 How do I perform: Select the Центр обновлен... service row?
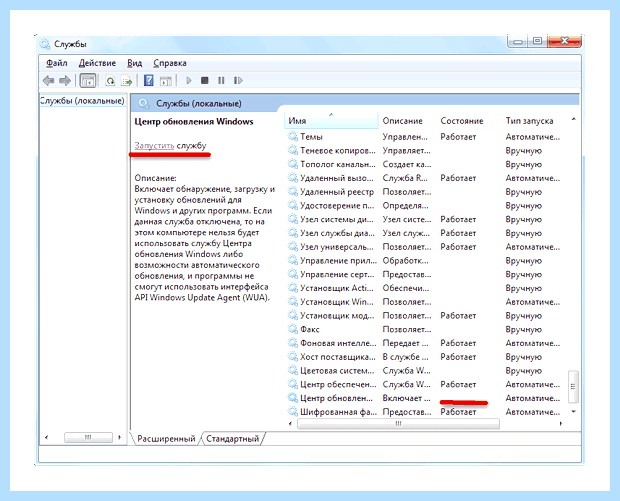click(x=425, y=398)
